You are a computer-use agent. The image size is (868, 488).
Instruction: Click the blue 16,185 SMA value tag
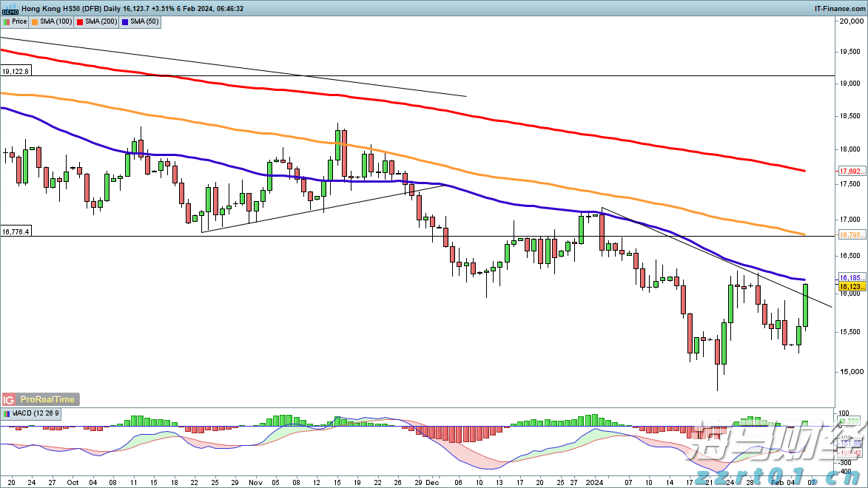(x=849, y=278)
